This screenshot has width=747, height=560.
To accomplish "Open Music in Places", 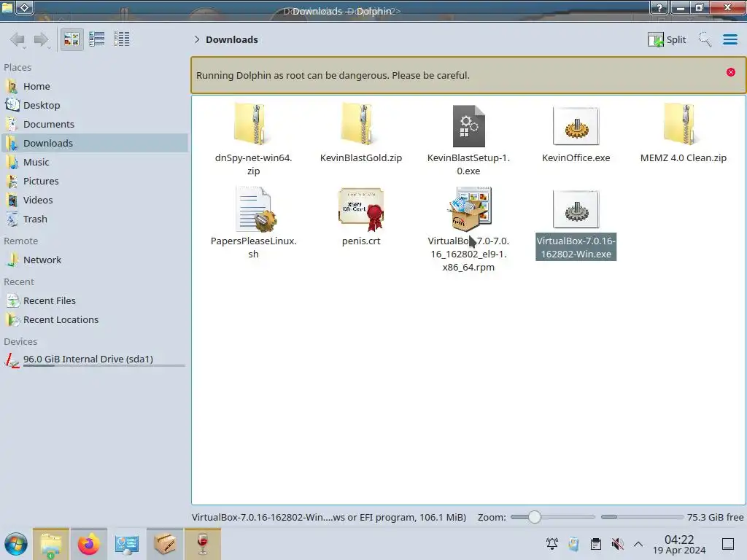I will pos(94,163).
